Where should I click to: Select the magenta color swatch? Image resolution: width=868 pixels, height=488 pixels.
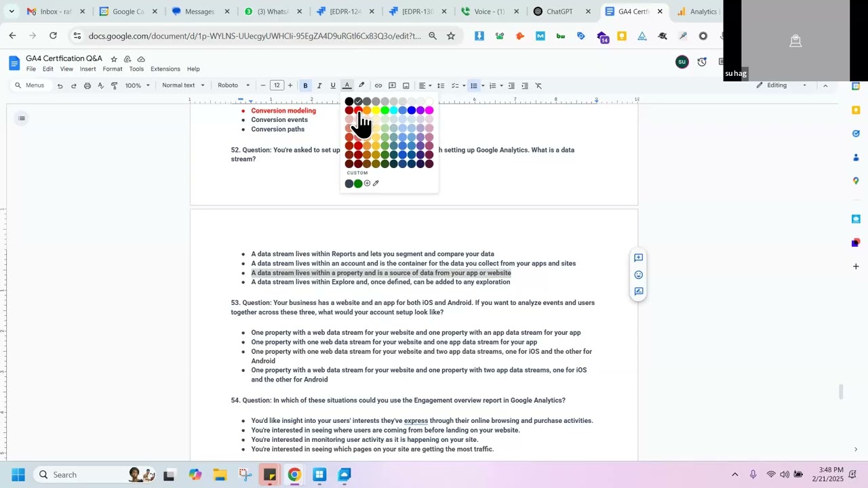[x=429, y=110]
